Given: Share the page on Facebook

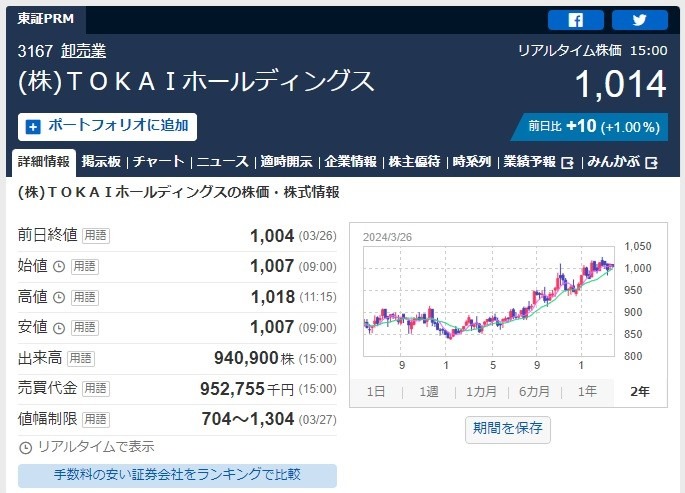Looking at the screenshot, I should [x=575, y=20].
